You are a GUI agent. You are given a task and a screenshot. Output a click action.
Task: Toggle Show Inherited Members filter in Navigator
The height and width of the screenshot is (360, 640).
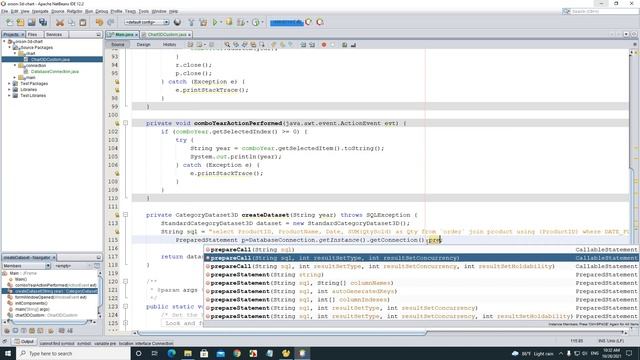pos(7,331)
